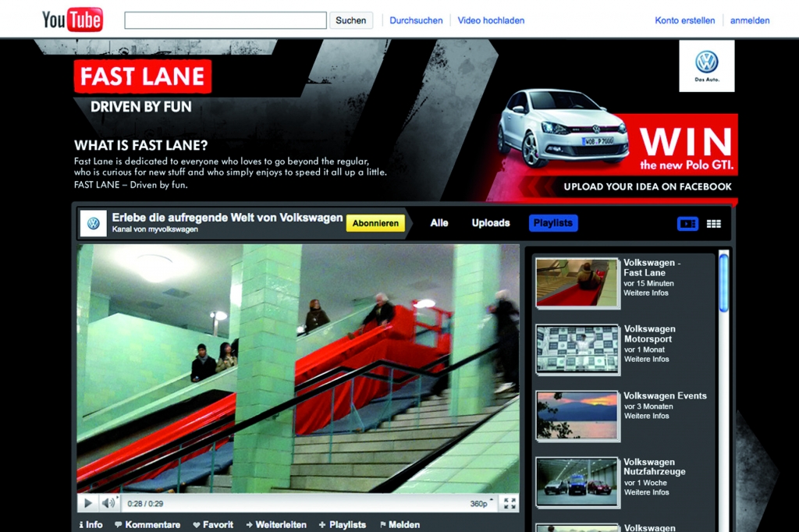This screenshot has height=532, width=799.
Task: Click Upload your idea on Facebook
Action: (647, 186)
